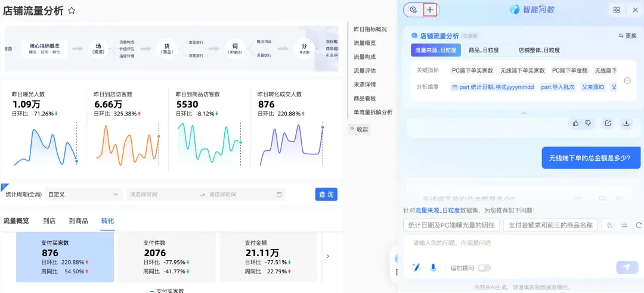The width and height of the screenshot is (644, 293).
Task: Click the 查询 button
Action: [x=326, y=194]
